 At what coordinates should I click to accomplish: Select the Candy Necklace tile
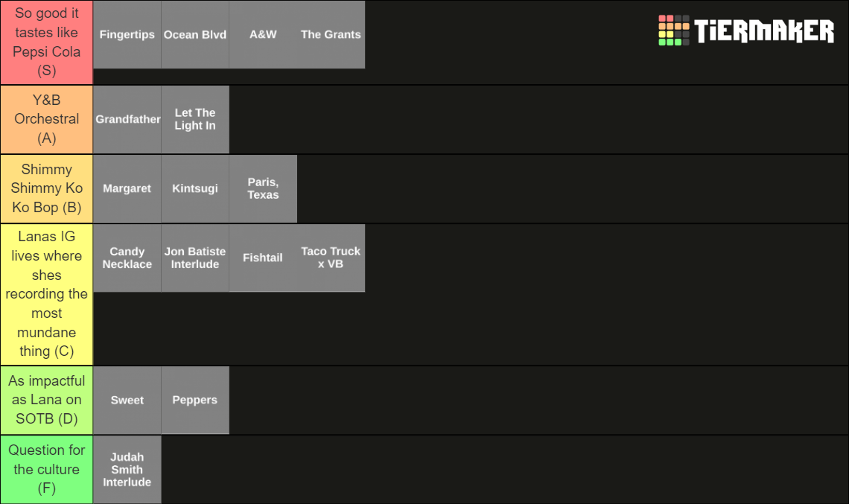(127, 258)
